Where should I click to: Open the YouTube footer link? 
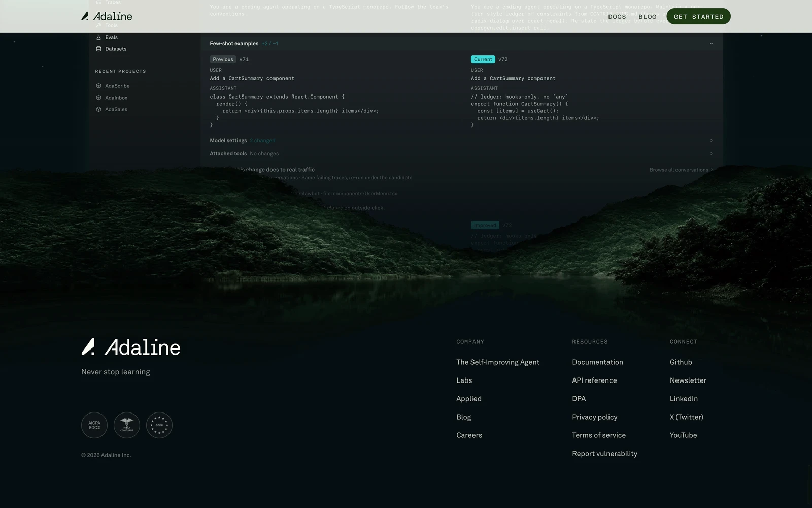click(684, 435)
